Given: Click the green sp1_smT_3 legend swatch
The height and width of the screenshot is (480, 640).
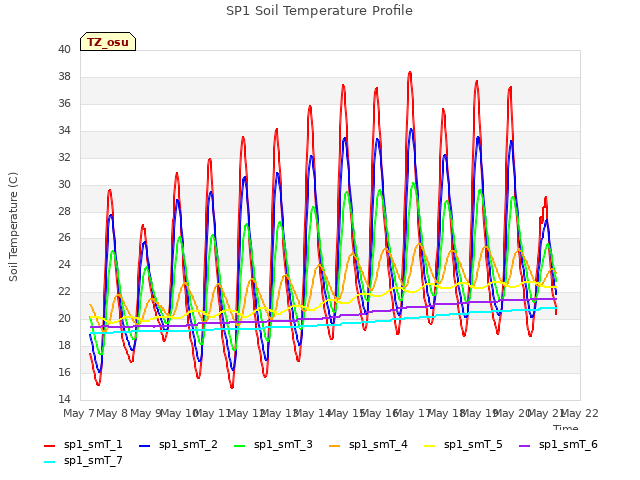Looking at the screenshot, I should click(240, 446).
